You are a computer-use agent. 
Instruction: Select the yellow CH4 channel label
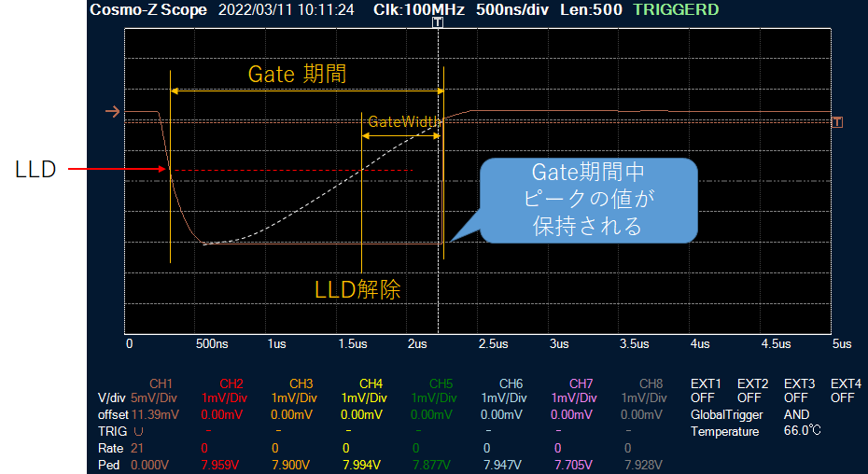(x=371, y=383)
